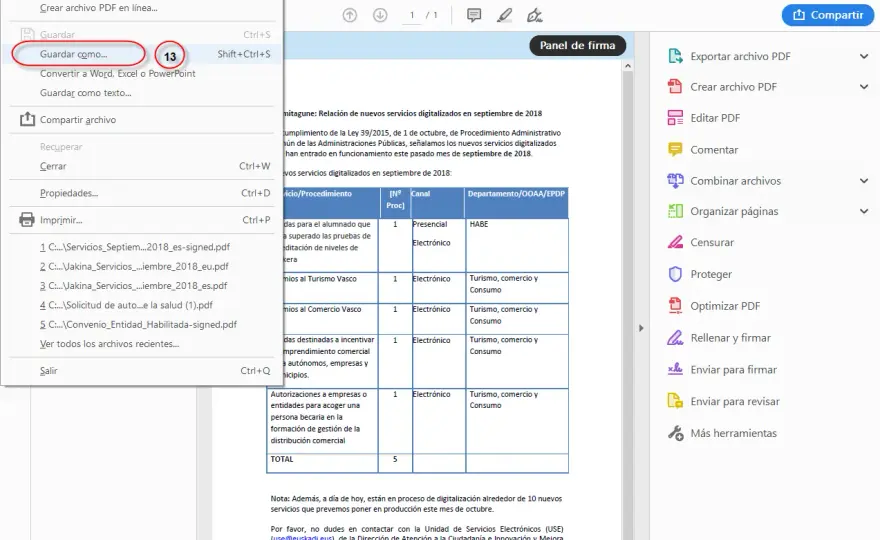
Task: Select the highlighter pen tool
Action: [505, 15]
